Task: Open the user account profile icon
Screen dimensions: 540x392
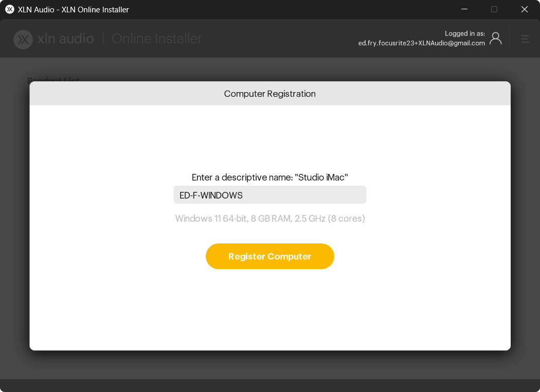Action: click(x=495, y=39)
